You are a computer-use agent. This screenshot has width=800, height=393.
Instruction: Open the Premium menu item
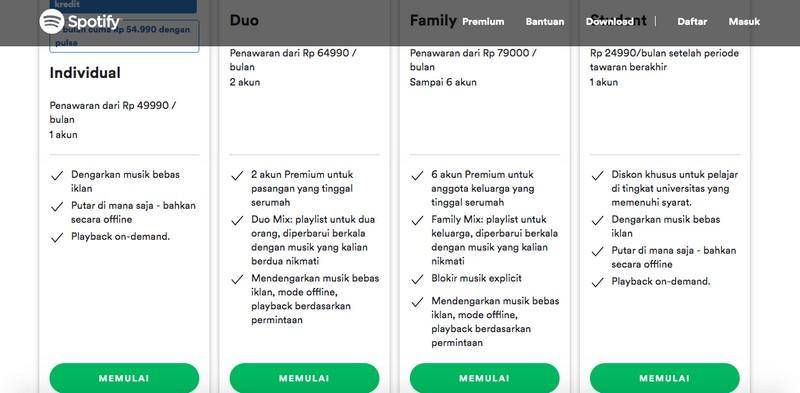coord(483,22)
